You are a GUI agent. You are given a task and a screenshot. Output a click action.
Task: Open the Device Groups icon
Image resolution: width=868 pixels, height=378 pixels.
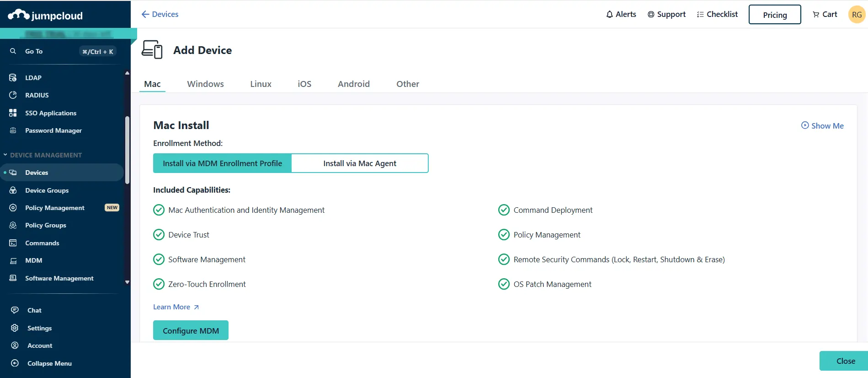(13, 190)
